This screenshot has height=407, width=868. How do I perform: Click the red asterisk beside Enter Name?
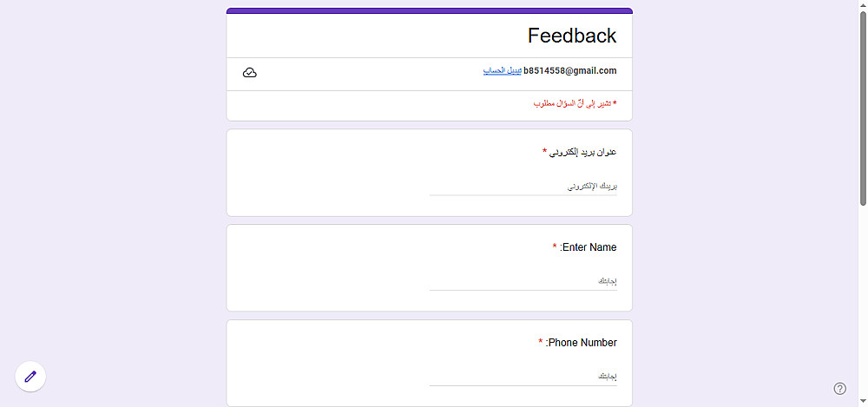[555, 247]
